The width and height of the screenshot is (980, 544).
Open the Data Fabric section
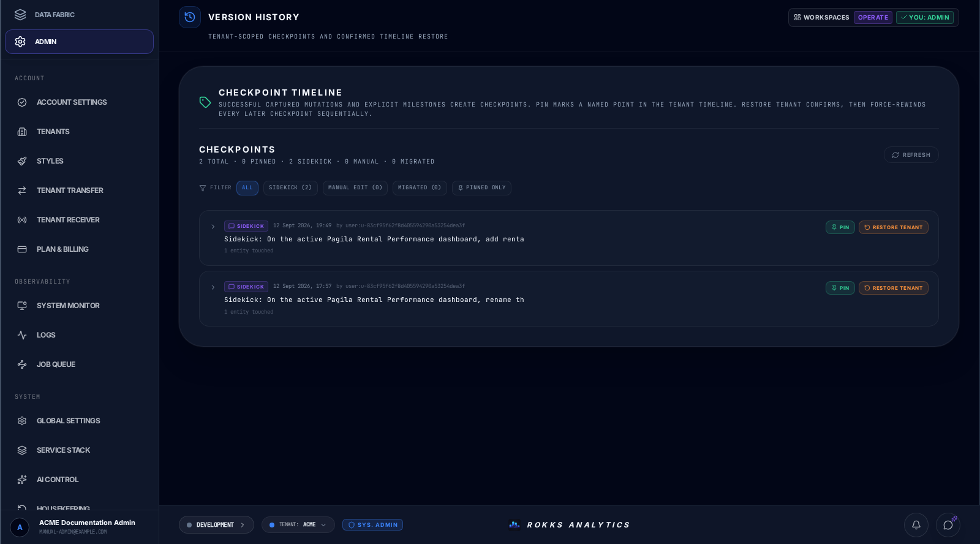[79, 15]
